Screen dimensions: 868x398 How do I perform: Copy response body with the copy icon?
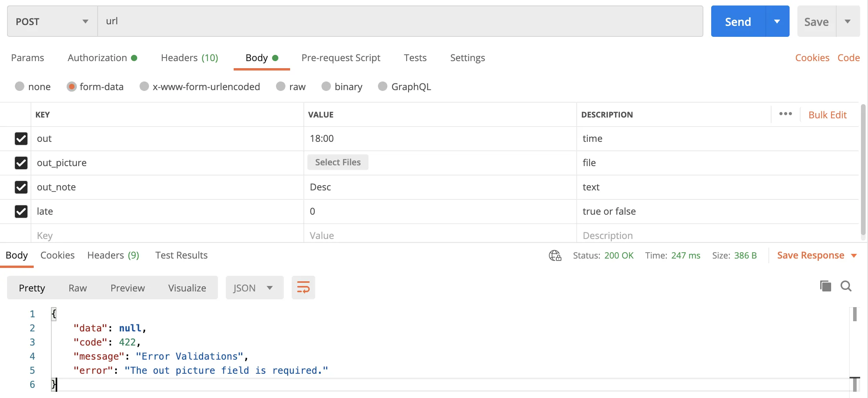[x=825, y=286]
